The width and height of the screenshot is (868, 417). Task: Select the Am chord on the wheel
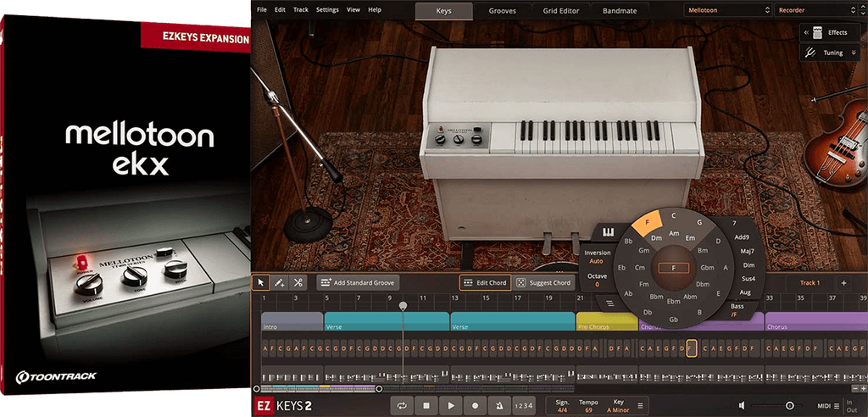(674, 234)
